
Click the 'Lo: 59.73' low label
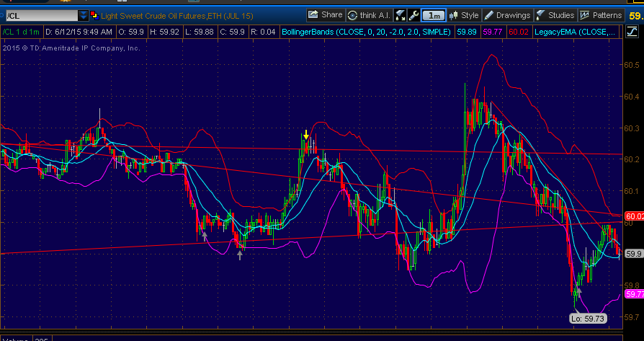588,318
